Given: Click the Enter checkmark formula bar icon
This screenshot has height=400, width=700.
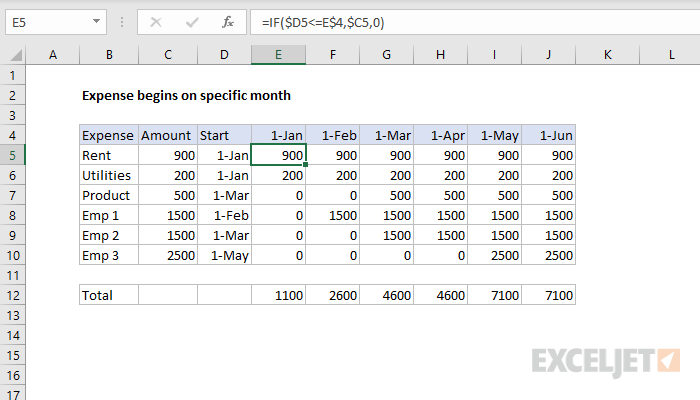Looking at the screenshot, I should tap(192, 22).
